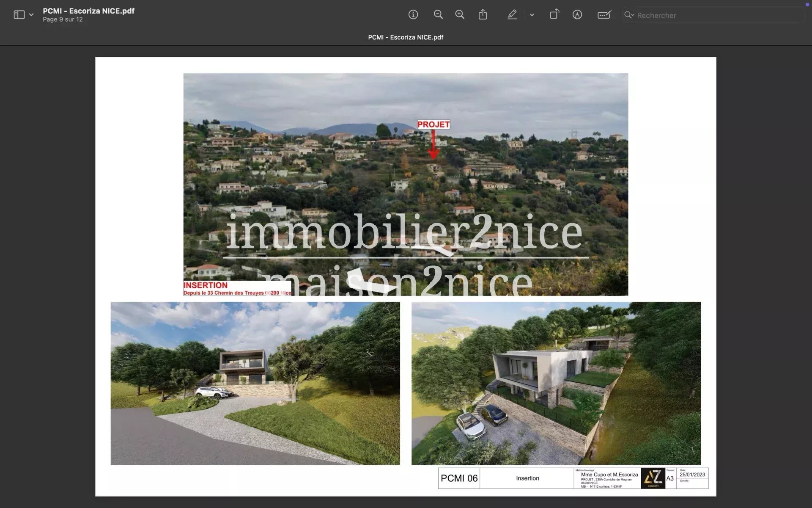This screenshot has width=812, height=508.
Task: Click the Page 9 sur 12 subtitle
Action: point(63,19)
